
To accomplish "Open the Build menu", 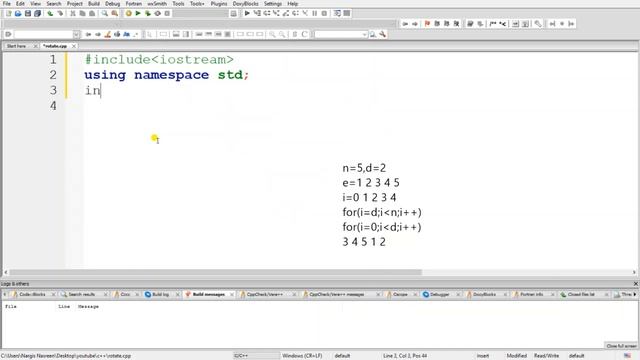I will pos(94,4).
